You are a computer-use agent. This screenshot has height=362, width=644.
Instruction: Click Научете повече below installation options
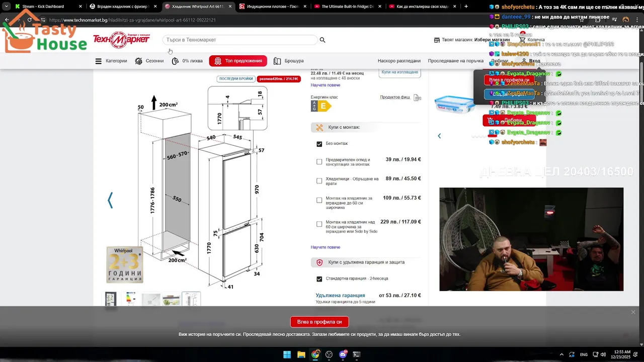pos(326,247)
